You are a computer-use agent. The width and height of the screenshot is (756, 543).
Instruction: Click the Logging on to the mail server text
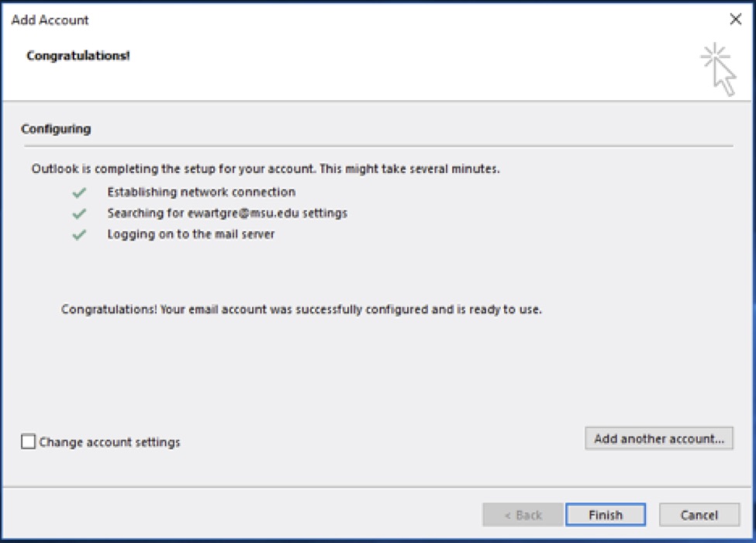pyautogui.click(x=191, y=234)
